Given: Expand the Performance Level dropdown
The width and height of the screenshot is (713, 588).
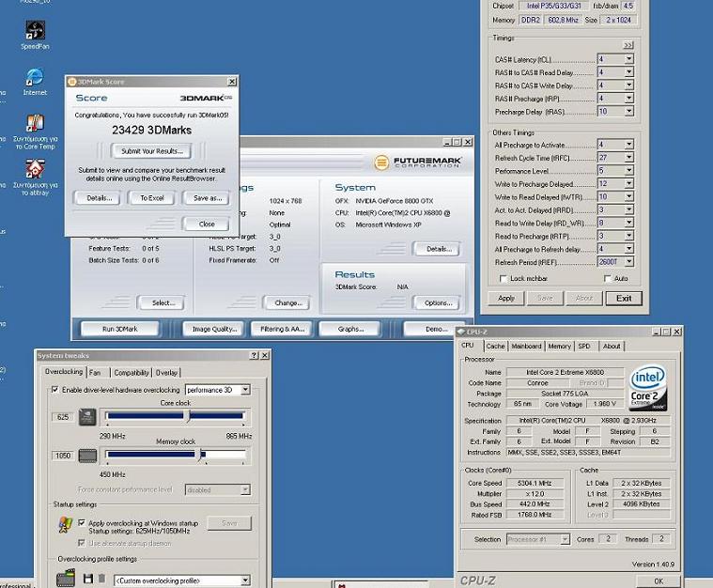Looking at the screenshot, I should 628,170.
